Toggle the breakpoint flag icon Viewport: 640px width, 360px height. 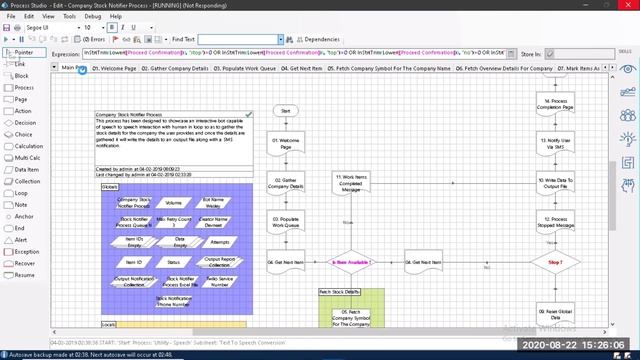(x=116, y=40)
